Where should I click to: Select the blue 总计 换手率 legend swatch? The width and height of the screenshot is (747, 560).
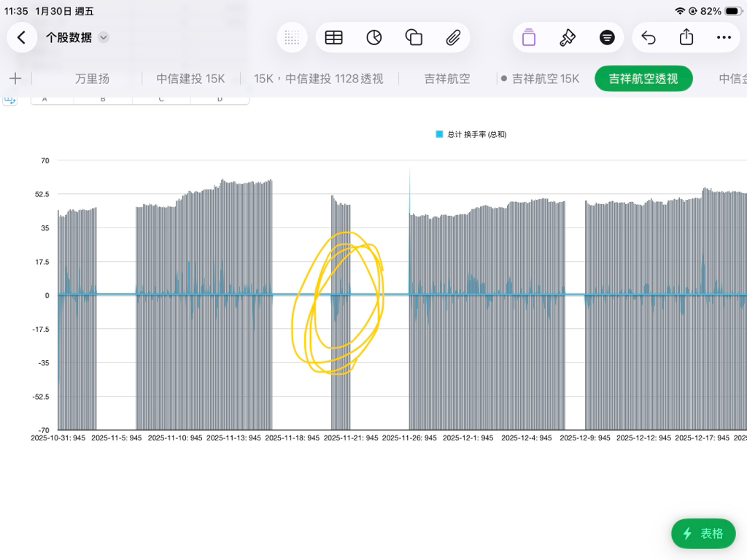click(x=440, y=134)
